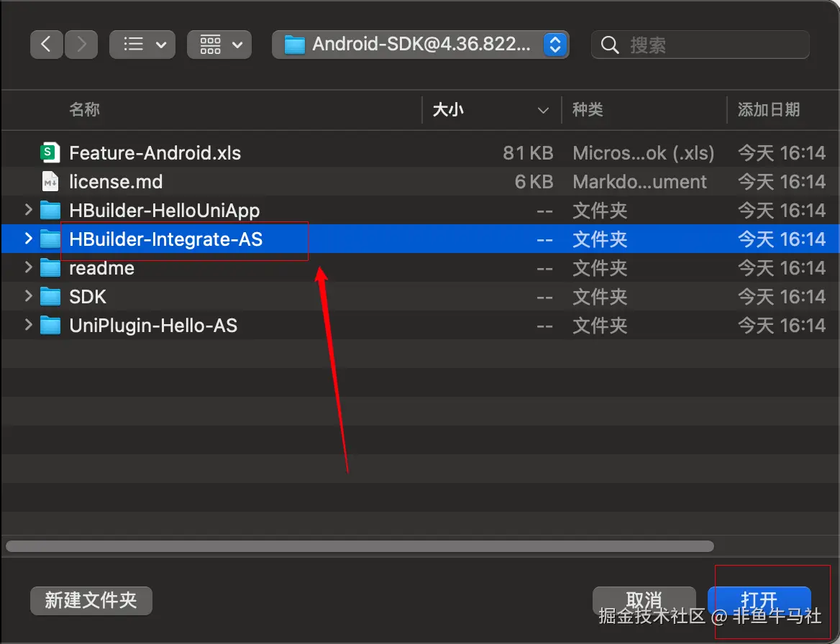The width and height of the screenshot is (840, 644).
Task: Toggle sort direction arrow in 大小 column
Action: coord(543,110)
